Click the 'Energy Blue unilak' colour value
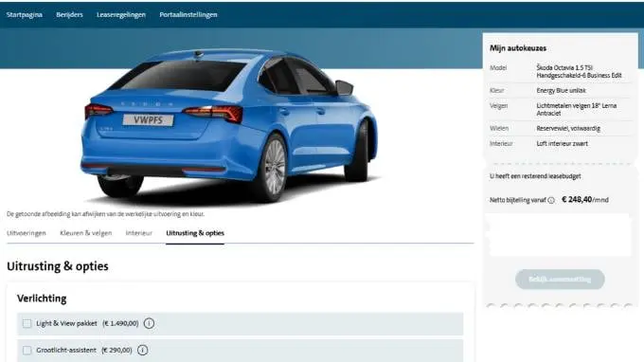Screen dimensions: 644x362 [561, 90]
